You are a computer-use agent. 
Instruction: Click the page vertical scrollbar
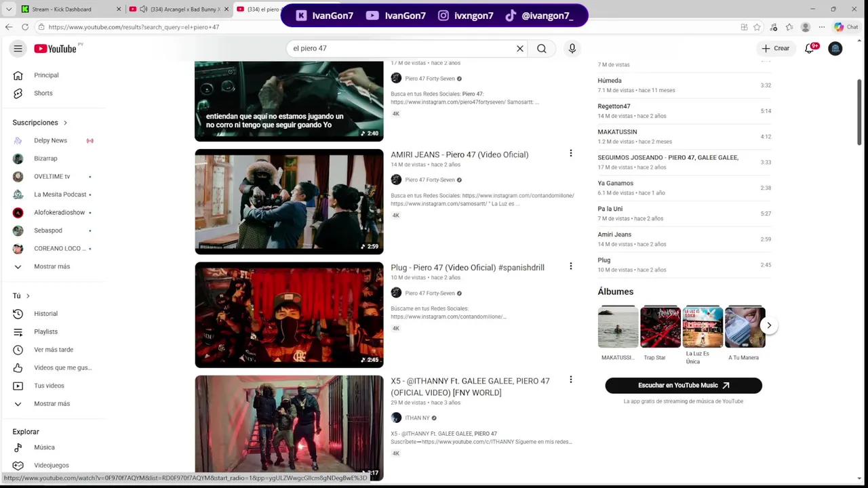(860, 112)
